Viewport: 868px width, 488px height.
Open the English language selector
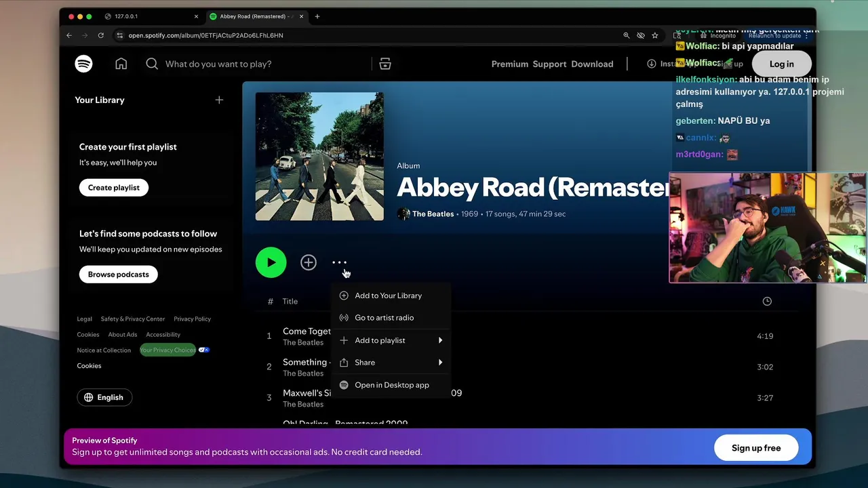104,398
